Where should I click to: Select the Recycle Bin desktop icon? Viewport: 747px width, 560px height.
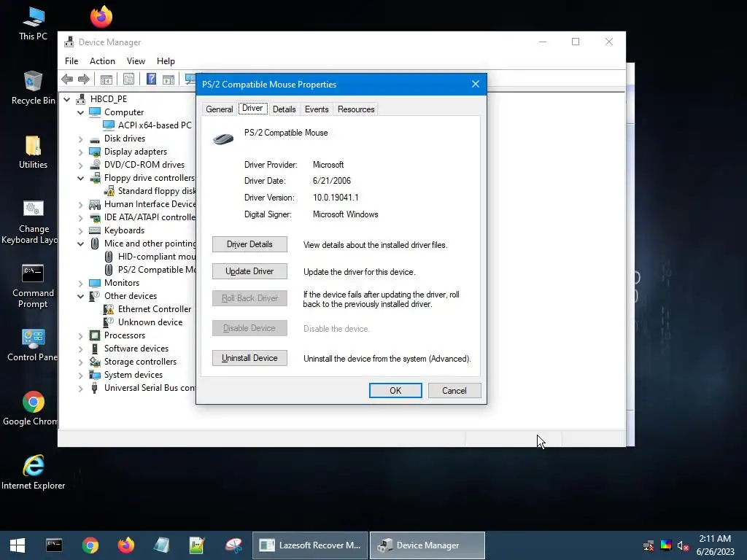pyautogui.click(x=33, y=88)
